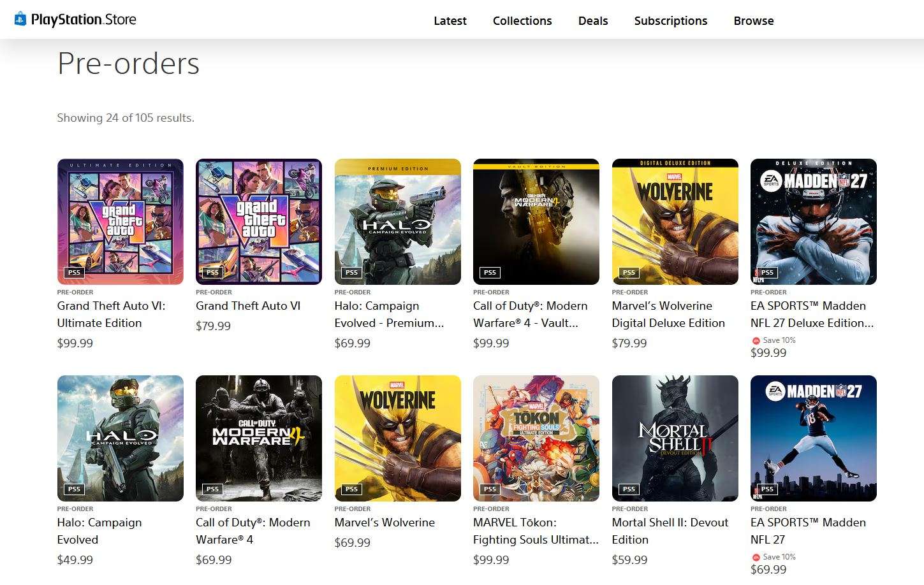
Task: Open Madden NFL 27 Deluxe Edition cover
Action: tap(814, 222)
